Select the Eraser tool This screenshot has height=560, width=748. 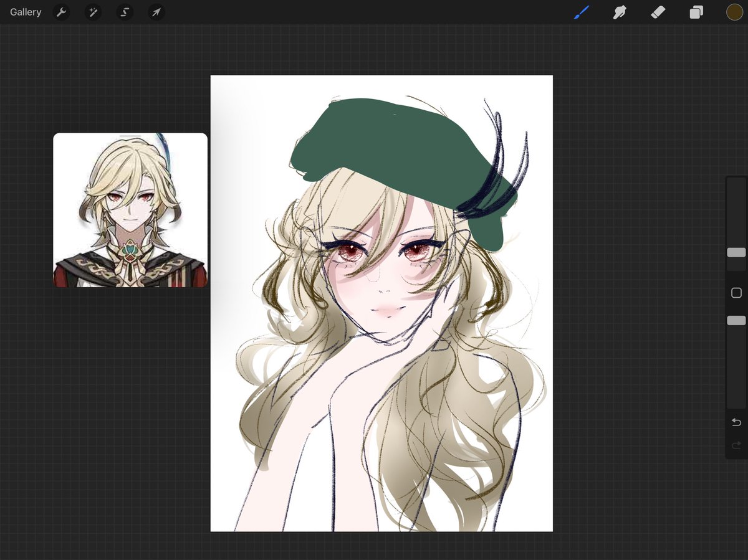pos(658,12)
